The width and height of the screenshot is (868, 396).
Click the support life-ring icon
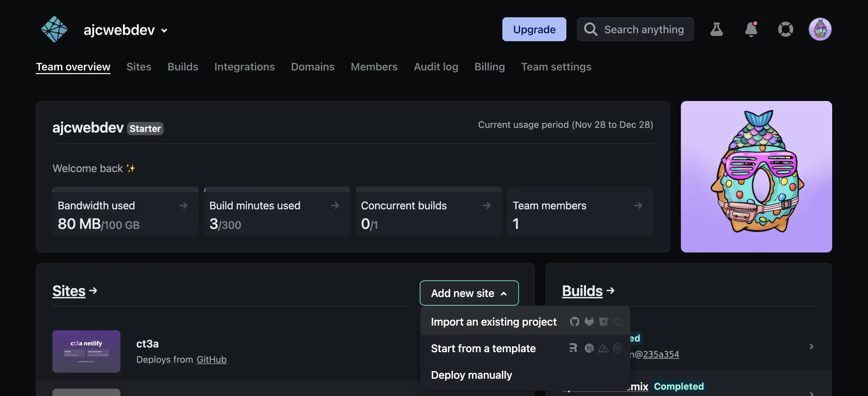[x=786, y=29]
